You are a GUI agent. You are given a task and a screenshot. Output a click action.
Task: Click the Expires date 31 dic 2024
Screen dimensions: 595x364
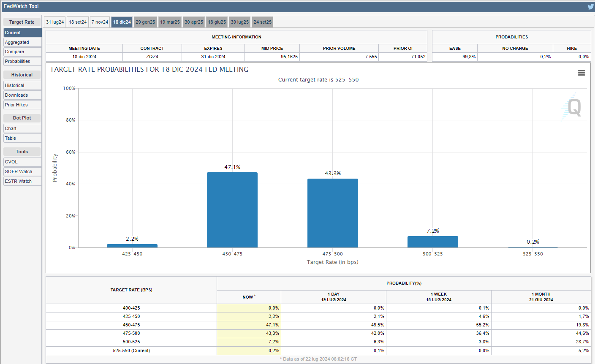(213, 57)
